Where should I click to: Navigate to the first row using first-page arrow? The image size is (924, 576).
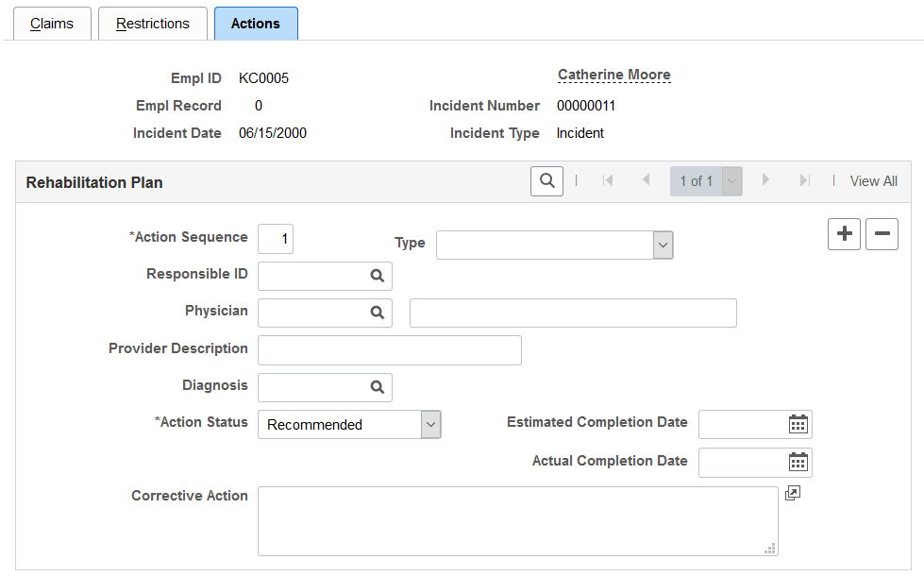(608, 180)
